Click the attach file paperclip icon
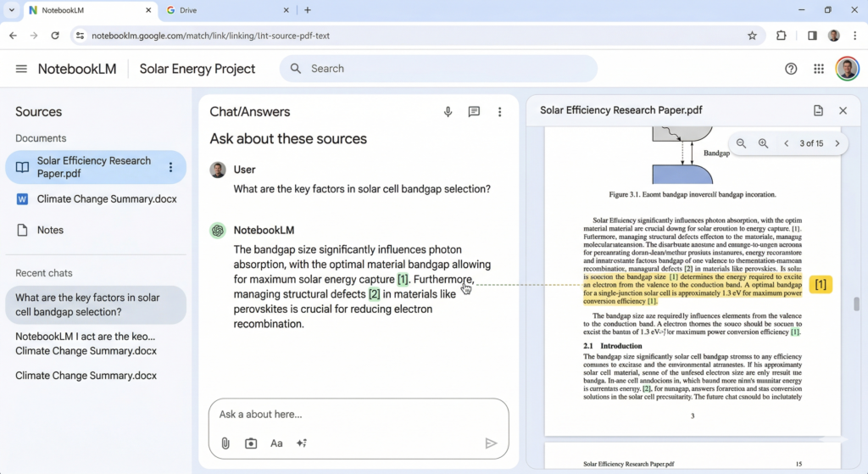The image size is (868, 474). coord(225,443)
